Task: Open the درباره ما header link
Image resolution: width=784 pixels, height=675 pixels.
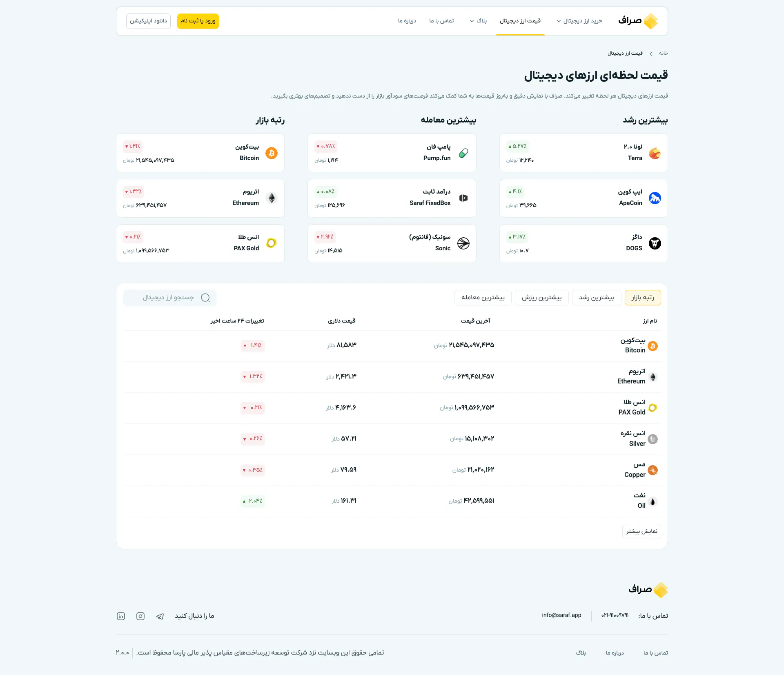Action: (407, 21)
